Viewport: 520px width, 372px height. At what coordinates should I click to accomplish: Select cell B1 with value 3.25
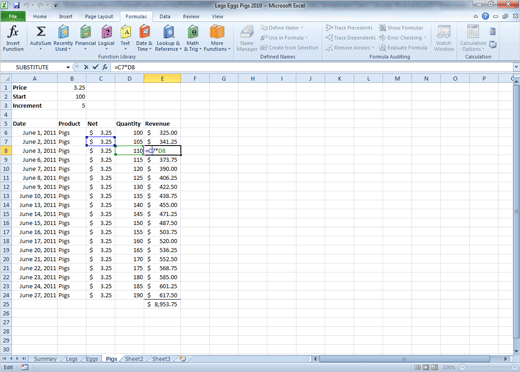(x=72, y=87)
